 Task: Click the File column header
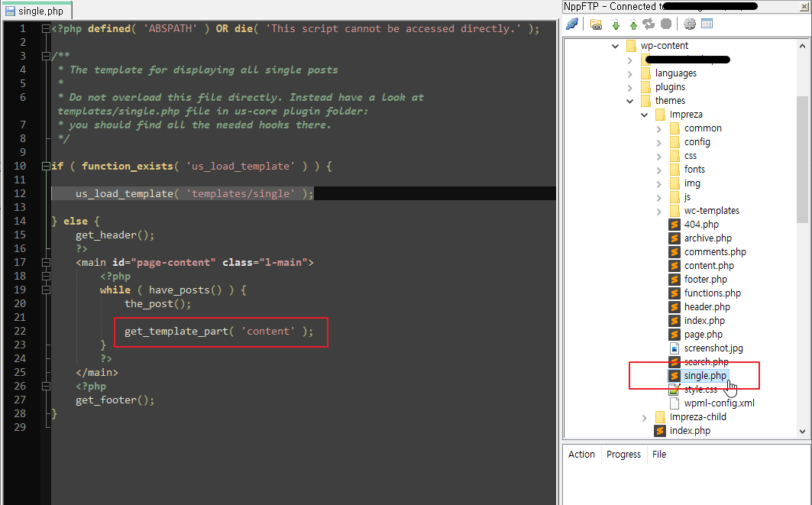coord(659,455)
